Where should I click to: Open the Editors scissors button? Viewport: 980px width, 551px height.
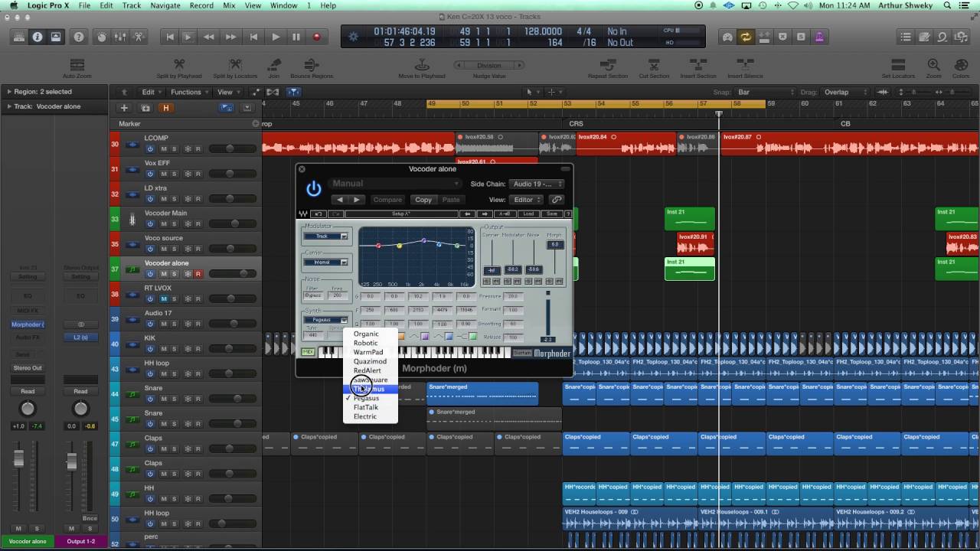coord(139,37)
